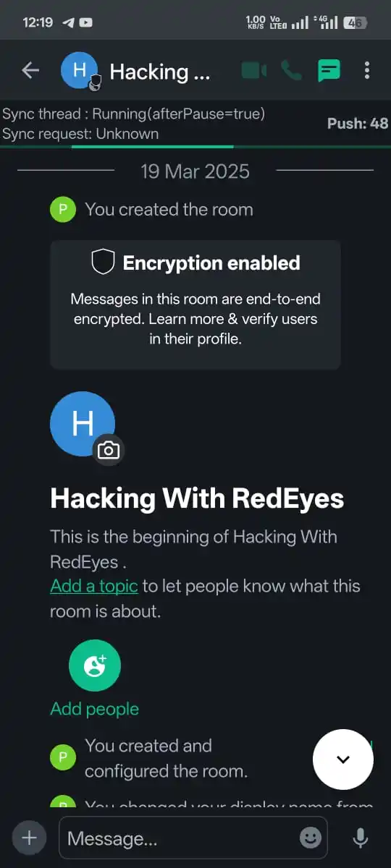This screenshot has height=868, width=391.
Task: Click the Add people text link
Action: tap(95, 709)
